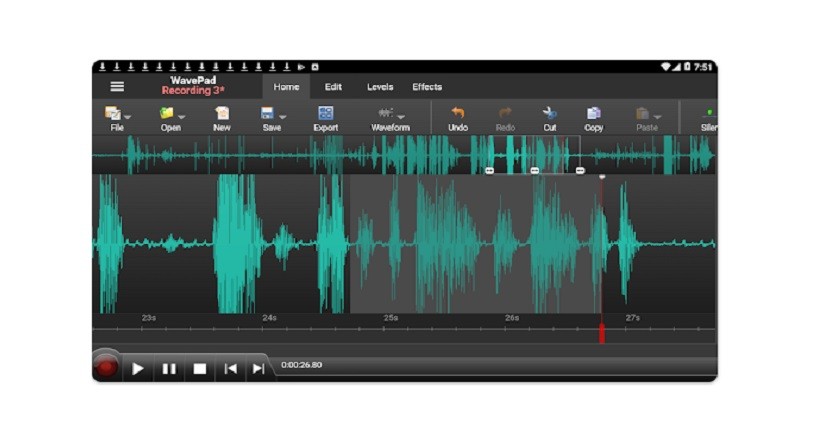Click the battery status icon
822x430 pixels.
[687, 67]
